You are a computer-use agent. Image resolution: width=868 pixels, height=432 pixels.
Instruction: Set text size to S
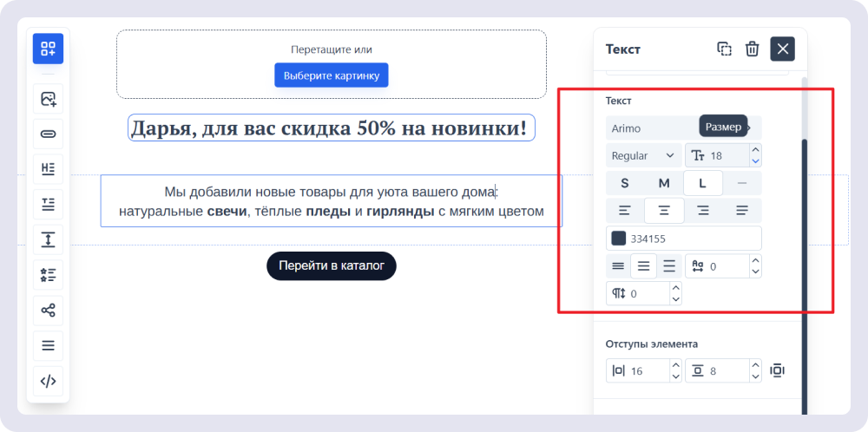click(x=625, y=183)
